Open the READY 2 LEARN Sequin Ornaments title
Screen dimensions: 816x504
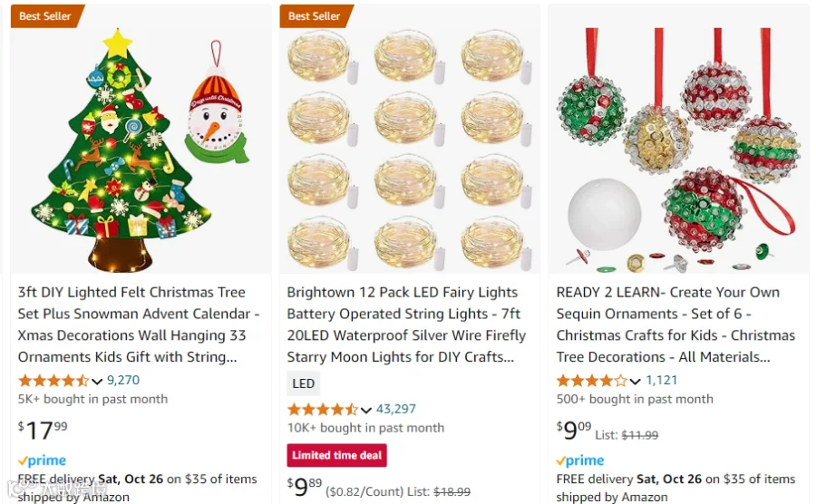pyautogui.click(x=675, y=325)
